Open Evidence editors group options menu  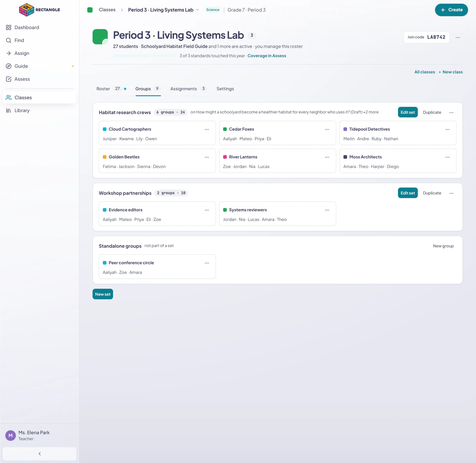[x=207, y=210]
